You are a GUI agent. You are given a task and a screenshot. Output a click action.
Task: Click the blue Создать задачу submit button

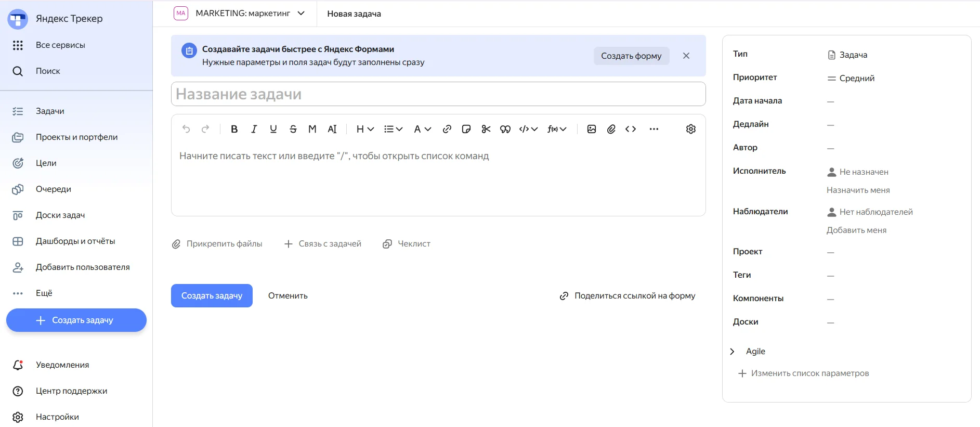[212, 295]
